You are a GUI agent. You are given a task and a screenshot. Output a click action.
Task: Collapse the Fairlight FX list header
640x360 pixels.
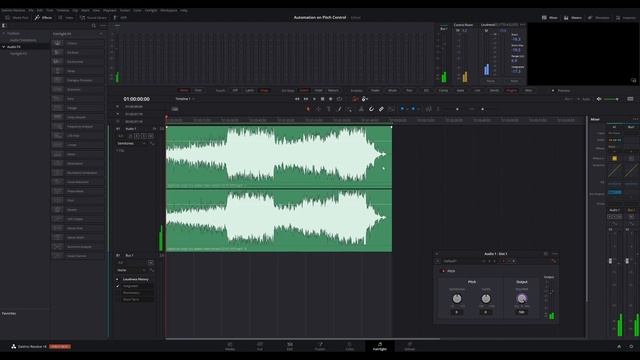pos(101,33)
